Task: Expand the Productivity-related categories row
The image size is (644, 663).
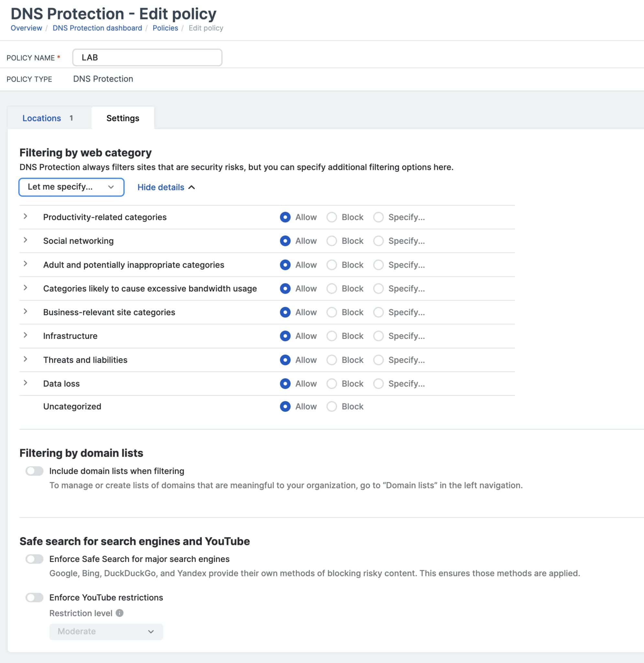Action: pyautogui.click(x=26, y=217)
